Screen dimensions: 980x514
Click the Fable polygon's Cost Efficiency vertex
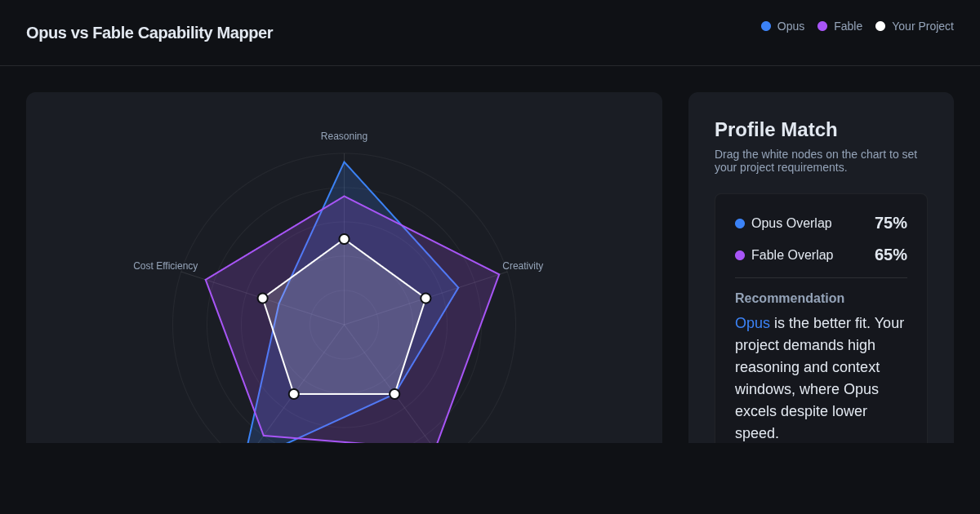(206, 280)
